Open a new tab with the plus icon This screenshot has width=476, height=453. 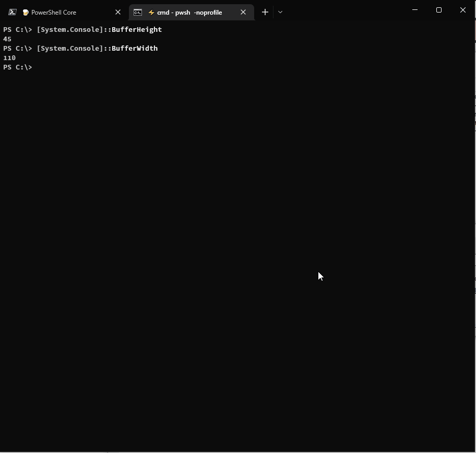click(265, 12)
